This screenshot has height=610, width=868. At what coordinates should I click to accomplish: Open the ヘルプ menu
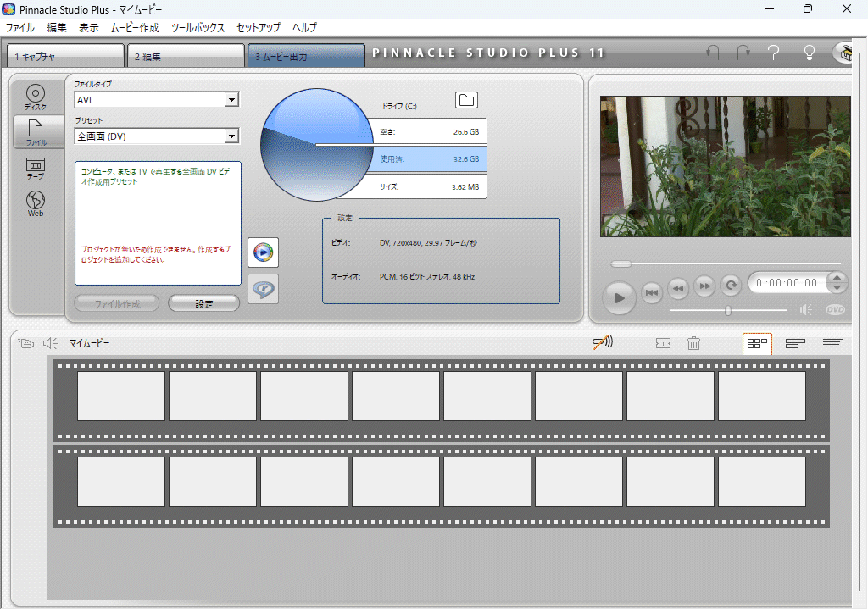(x=305, y=28)
